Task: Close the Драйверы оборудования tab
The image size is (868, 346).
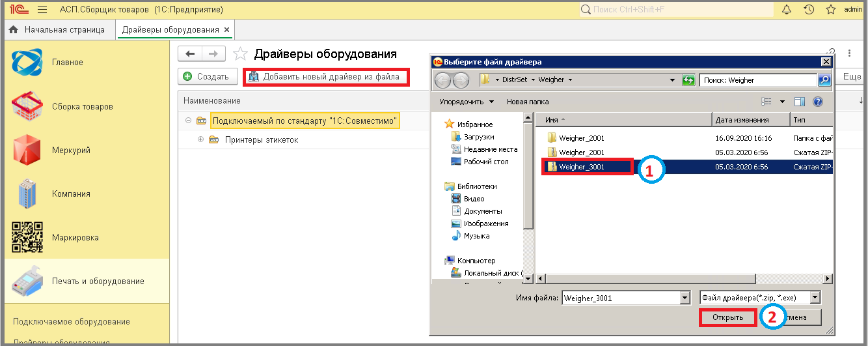Action: point(226,30)
